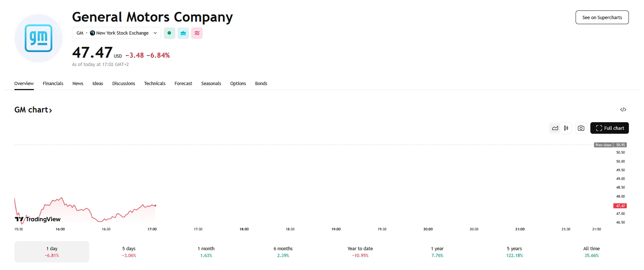The width and height of the screenshot is (644, 270).
Task: Show the Year to date performance
Action: [x=360, y=252]
